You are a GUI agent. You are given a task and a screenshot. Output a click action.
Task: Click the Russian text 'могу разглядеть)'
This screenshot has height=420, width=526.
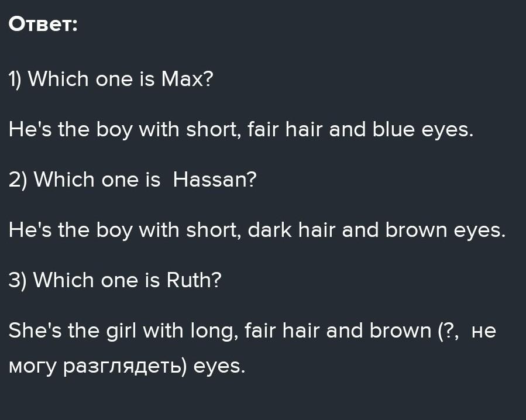[97, 367]
